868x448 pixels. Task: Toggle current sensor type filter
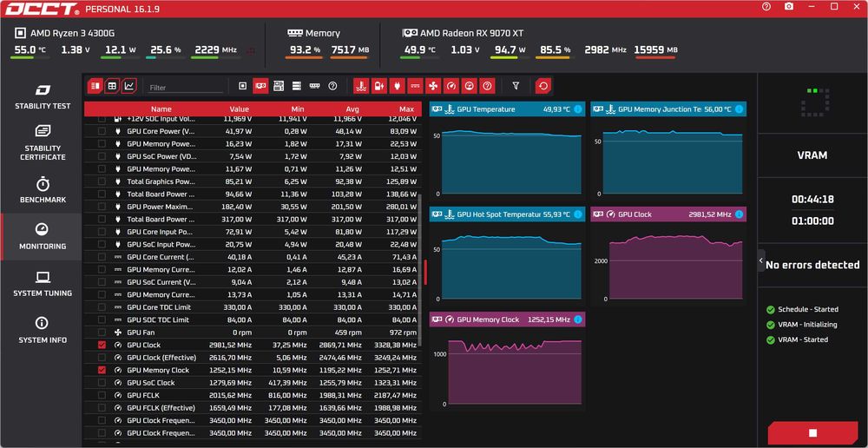click(415, 86)
